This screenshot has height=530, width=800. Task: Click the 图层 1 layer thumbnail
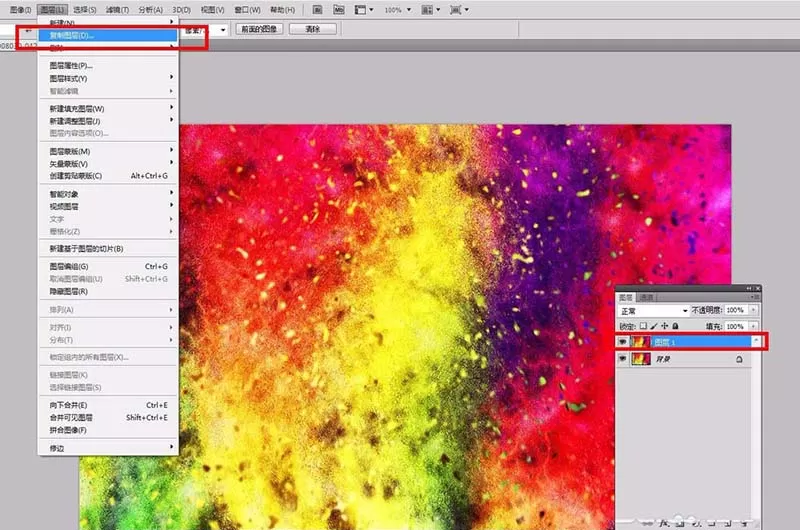click(641, 342)
